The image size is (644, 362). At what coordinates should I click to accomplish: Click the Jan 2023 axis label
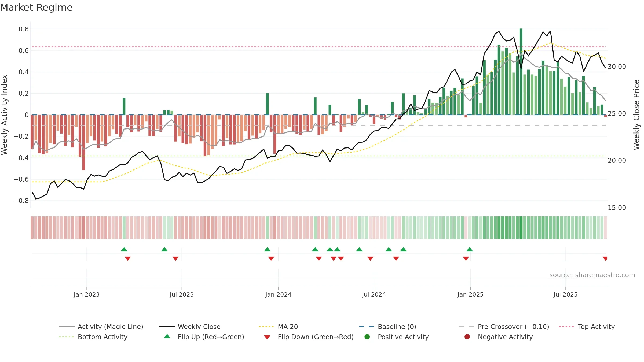[87, 294]
